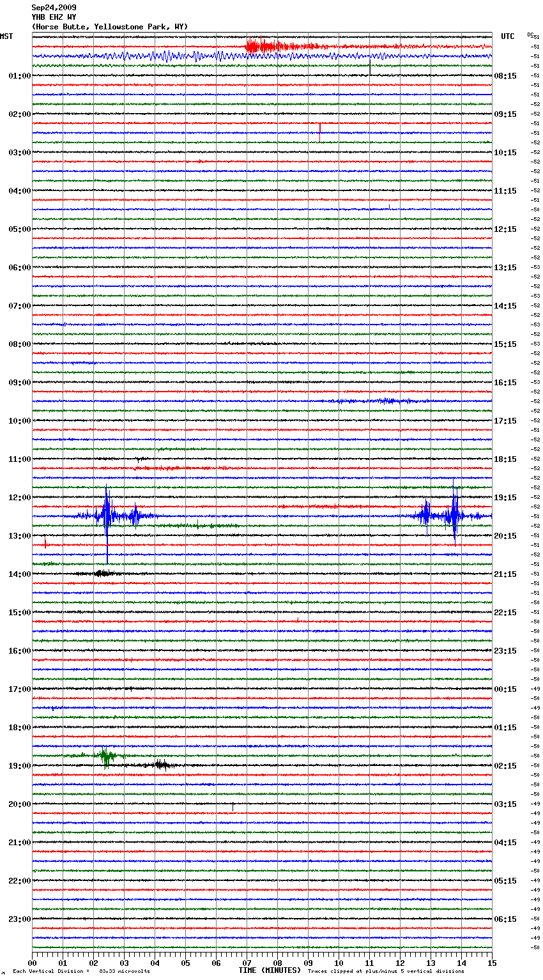543x980 pixels.
Task: Click minute tick label 15 on bottom axis
Action: coord(492,963)
